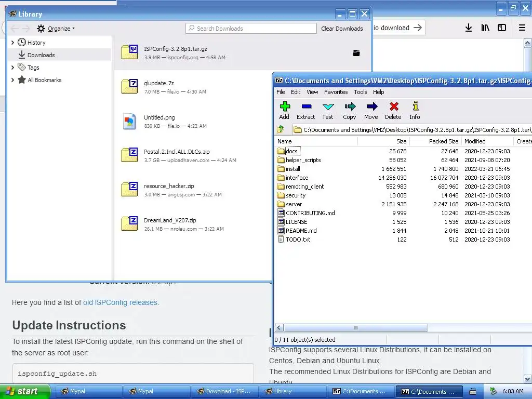Select CONTRIBUTING.md file

(x=310, y=212)
